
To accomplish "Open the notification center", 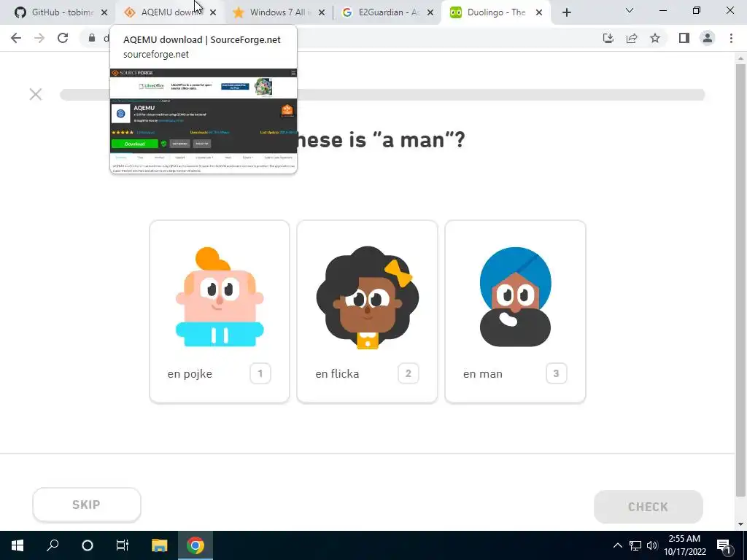I will click(x=724, y=545).
